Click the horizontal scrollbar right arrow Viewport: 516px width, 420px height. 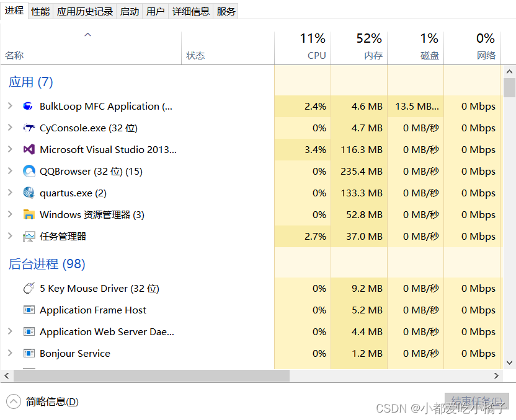(x=496, y=375)
